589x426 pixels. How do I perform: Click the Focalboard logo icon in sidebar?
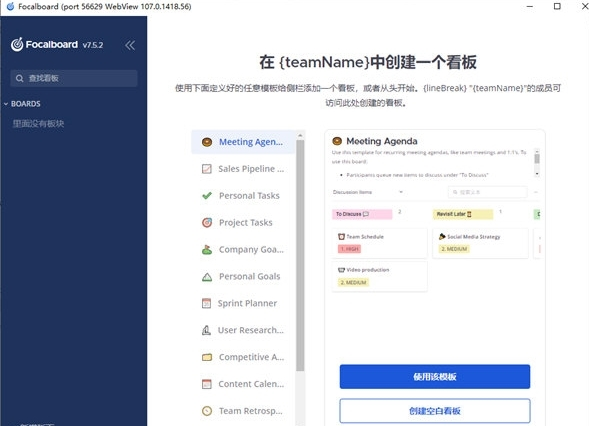[17, 45]
